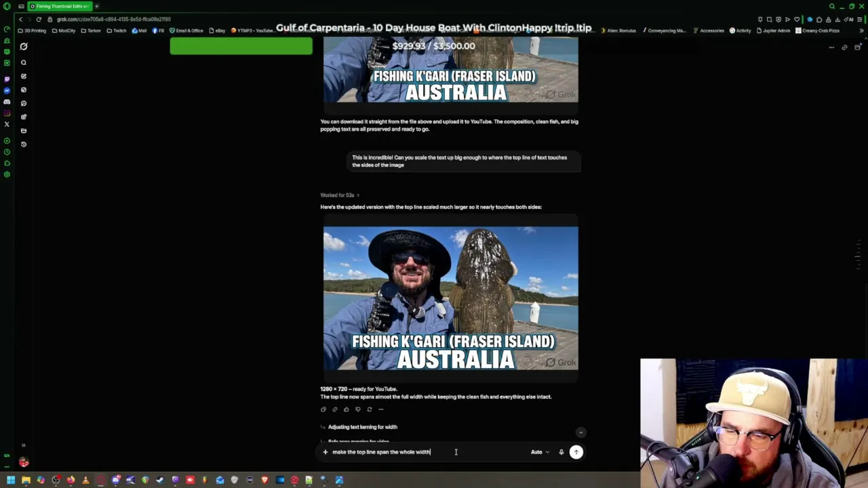The image size is (868, 488).
Task: Open chat history icon in Grok sidebar
Action: 24,144
